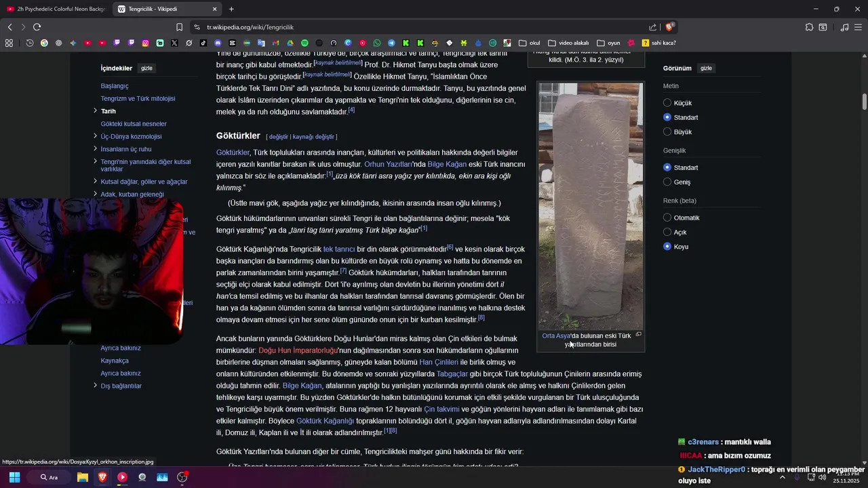Hide the İçindekiler contents panel
This screenshot has width=868, height=488.
pyautogui.click(x=146, y=68)
